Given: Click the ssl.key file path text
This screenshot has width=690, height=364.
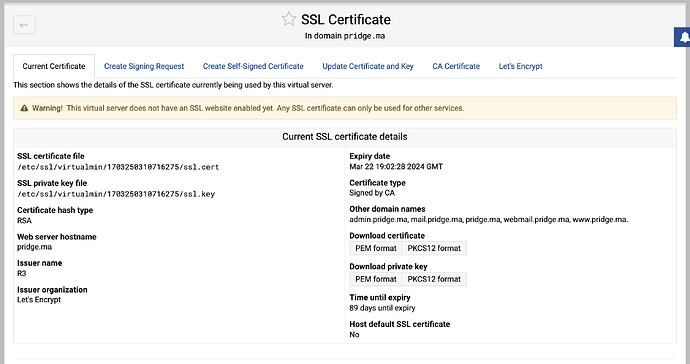Looking at the screenshot, I should click(116, 194).
